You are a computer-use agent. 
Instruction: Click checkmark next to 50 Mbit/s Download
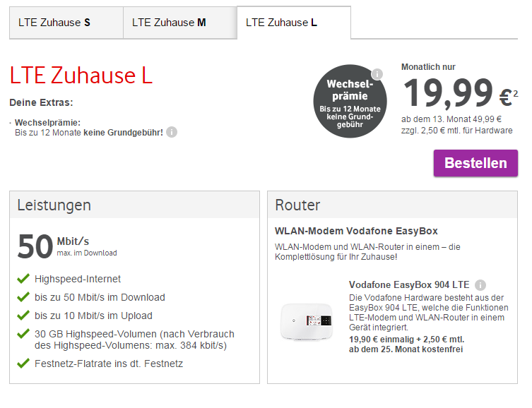pyautogui.click(x=24, y=297)
